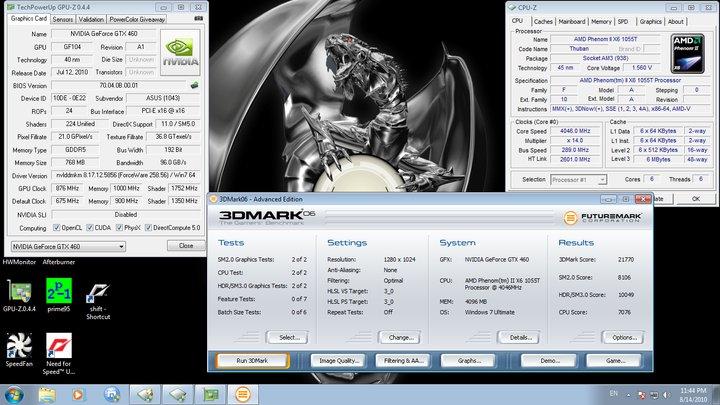Click the AMD Phenom II logo in CPU-Z
Viewport: 720px width, 405px height.
(687, 53)
